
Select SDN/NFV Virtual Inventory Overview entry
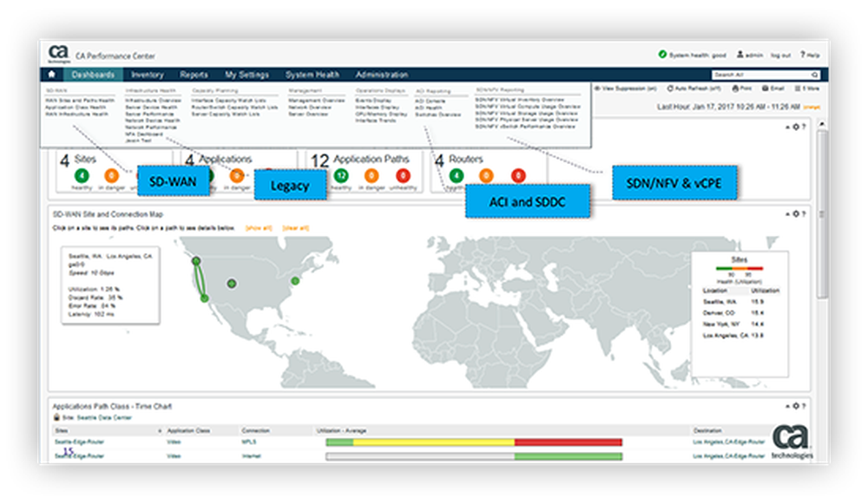(520, 100)
